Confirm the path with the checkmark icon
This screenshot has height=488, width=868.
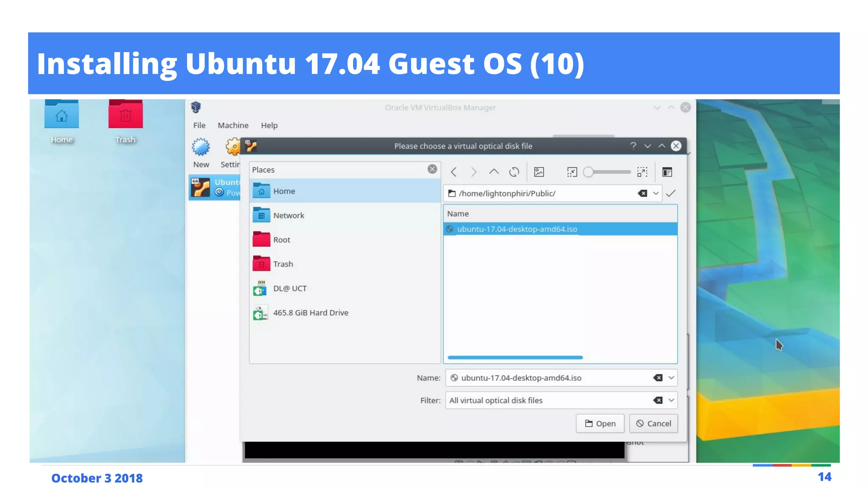click(x=670, y=194)
